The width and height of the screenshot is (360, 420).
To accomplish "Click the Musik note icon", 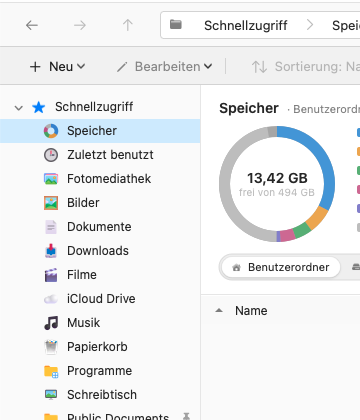I will point(51,323).
